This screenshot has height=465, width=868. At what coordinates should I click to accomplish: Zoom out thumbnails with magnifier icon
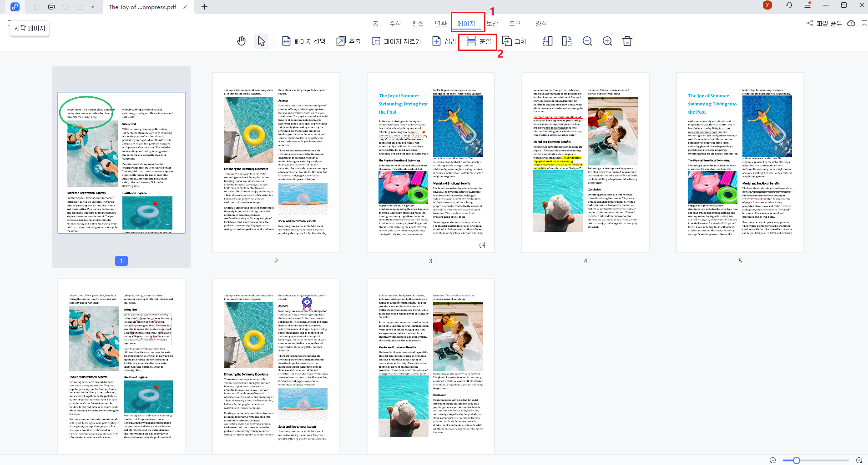(587, 41)
